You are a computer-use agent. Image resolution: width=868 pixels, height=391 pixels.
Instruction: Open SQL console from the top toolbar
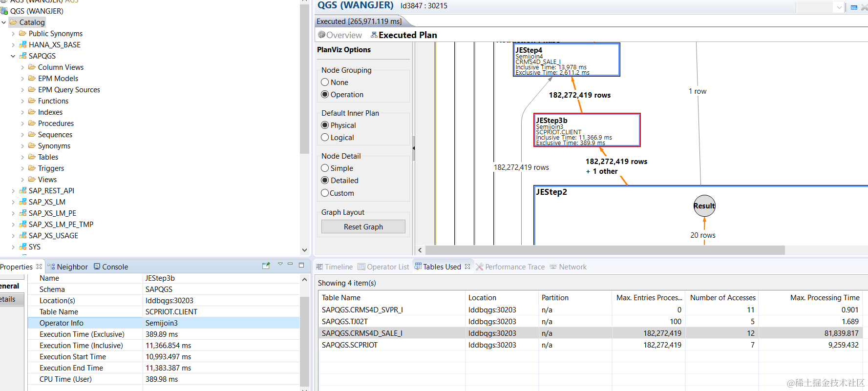click(854, 7)
